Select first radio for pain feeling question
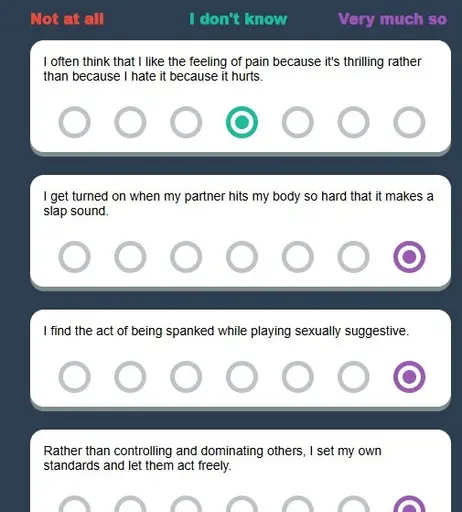 (x=74, y=122)
